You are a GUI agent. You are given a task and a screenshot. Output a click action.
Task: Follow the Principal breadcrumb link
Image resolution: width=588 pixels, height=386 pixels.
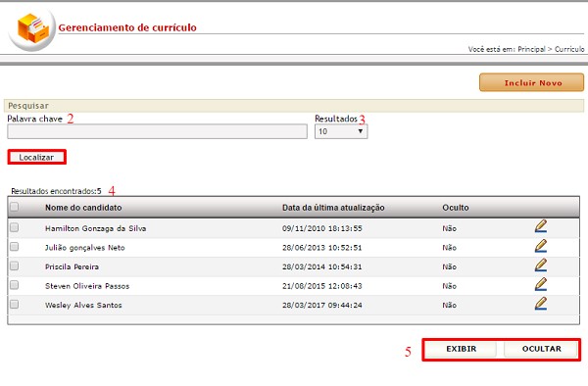tap(531, 49)
